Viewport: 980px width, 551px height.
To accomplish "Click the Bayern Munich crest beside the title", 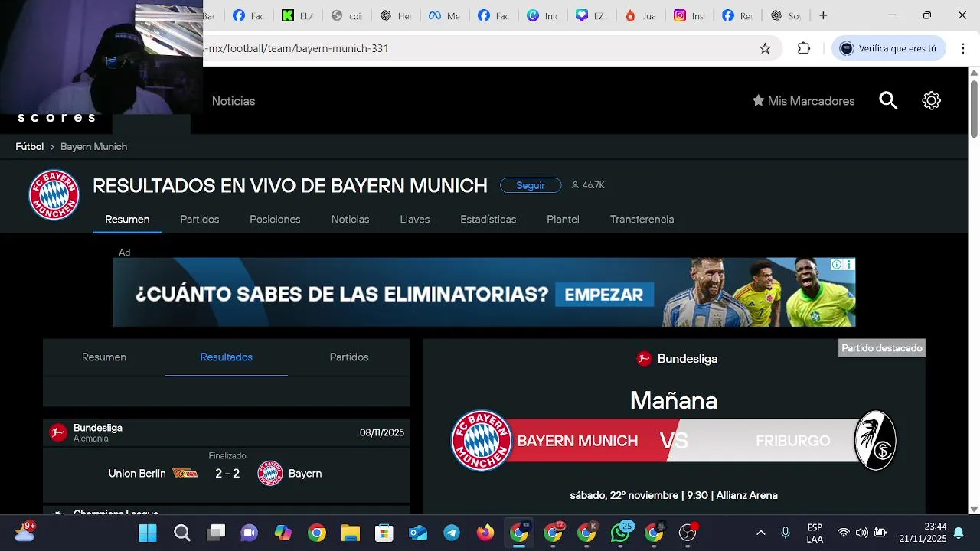I will click(x=54, y=194).
